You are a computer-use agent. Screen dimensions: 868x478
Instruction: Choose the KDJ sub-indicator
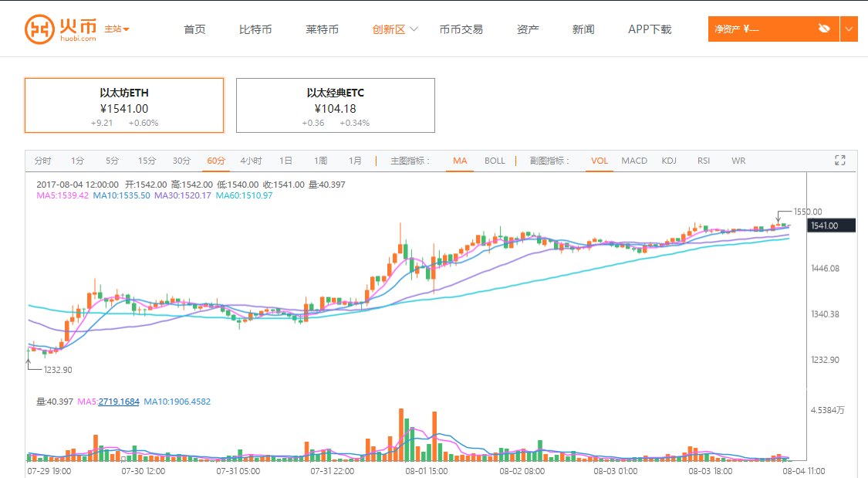(x=668, y=161)
